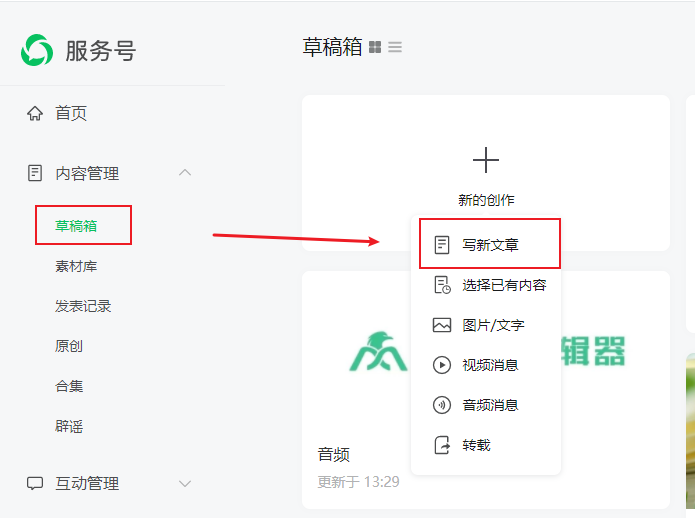Viewport: 695px width, 518px height.
Task: Open 草稿箱 in the sidebar
Action: pyautogui.click(x=76, y=226)
